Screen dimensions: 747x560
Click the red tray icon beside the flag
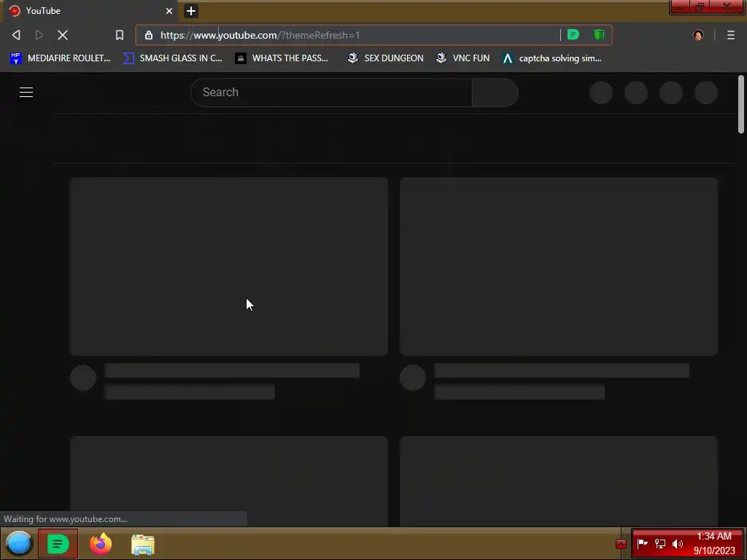tap(621, 543)
